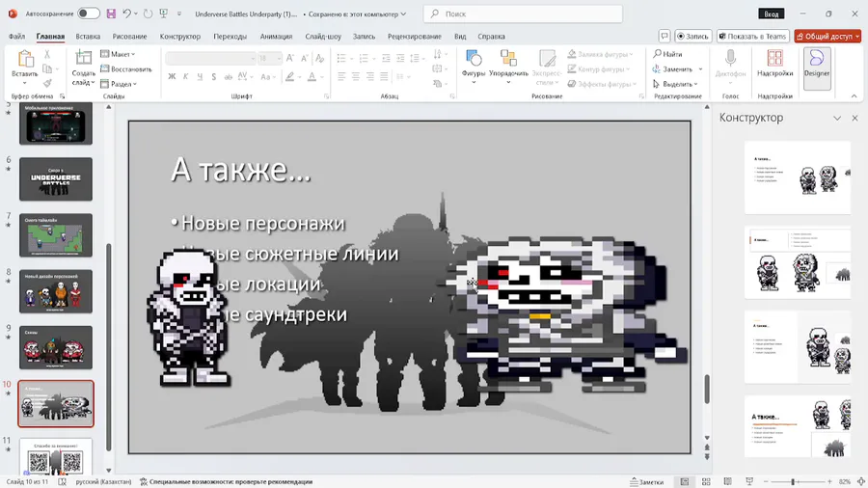
Task: Switch to the Вставка tab
Action: pos(88,36)
